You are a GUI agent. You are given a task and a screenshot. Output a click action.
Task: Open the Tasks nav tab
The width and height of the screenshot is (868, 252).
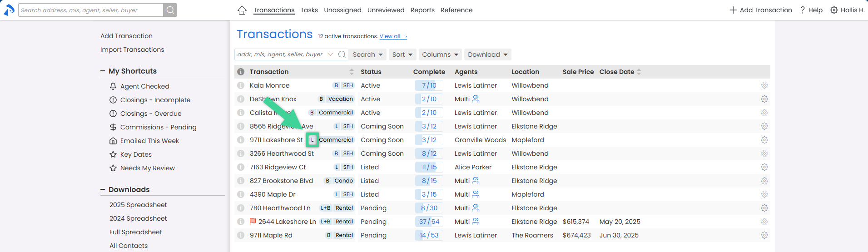tap(309, 10)
